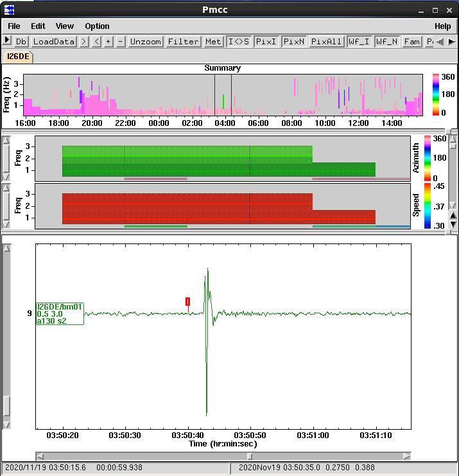Open the View menu

65,26
